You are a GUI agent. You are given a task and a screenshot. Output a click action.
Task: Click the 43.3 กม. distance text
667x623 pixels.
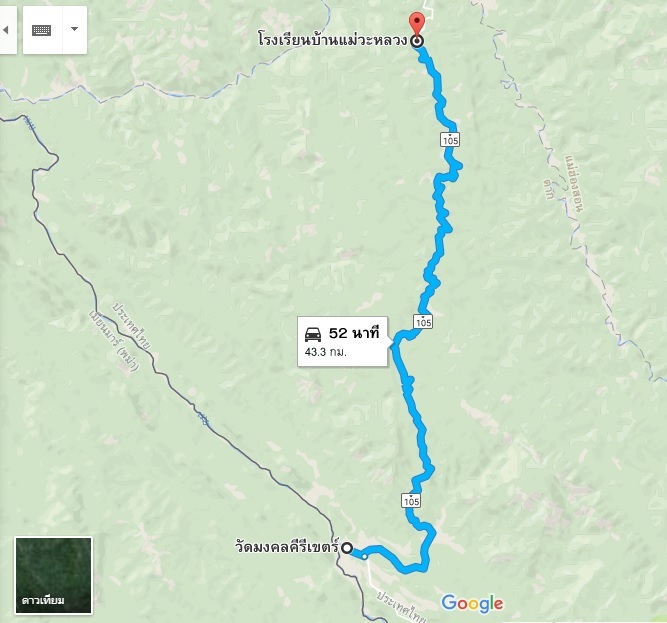coord(326,352)
